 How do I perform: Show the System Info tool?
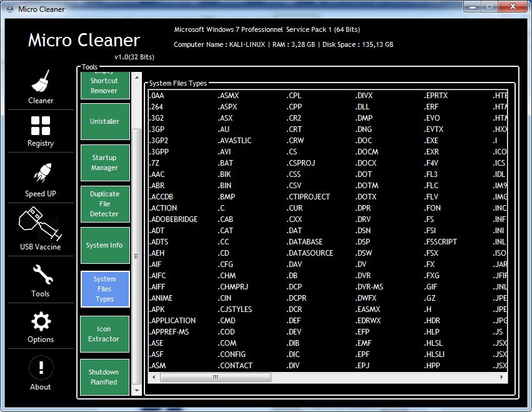pyautogui.click(x=105, y=245)
